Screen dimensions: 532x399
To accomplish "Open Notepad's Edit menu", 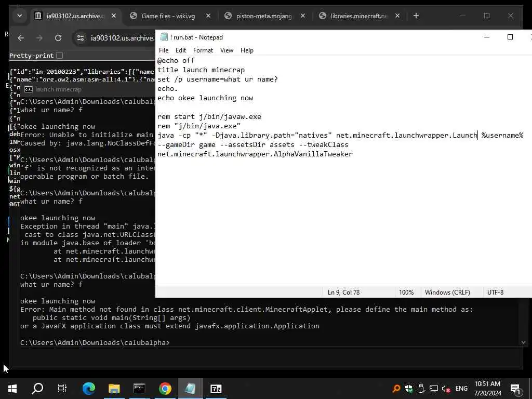I will tap(180, 50).
